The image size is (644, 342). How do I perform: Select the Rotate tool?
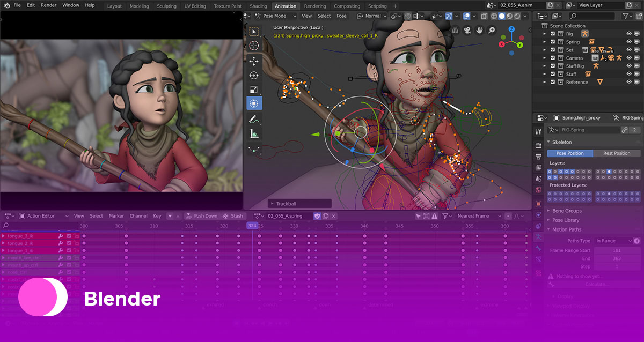click(x=254, y=76)
